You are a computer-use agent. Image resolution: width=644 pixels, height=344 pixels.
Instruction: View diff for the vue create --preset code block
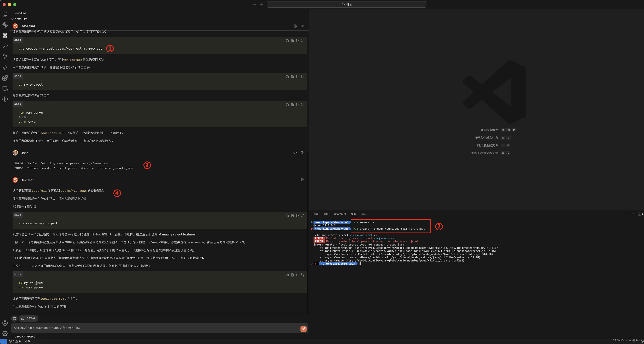coord(303,40)
